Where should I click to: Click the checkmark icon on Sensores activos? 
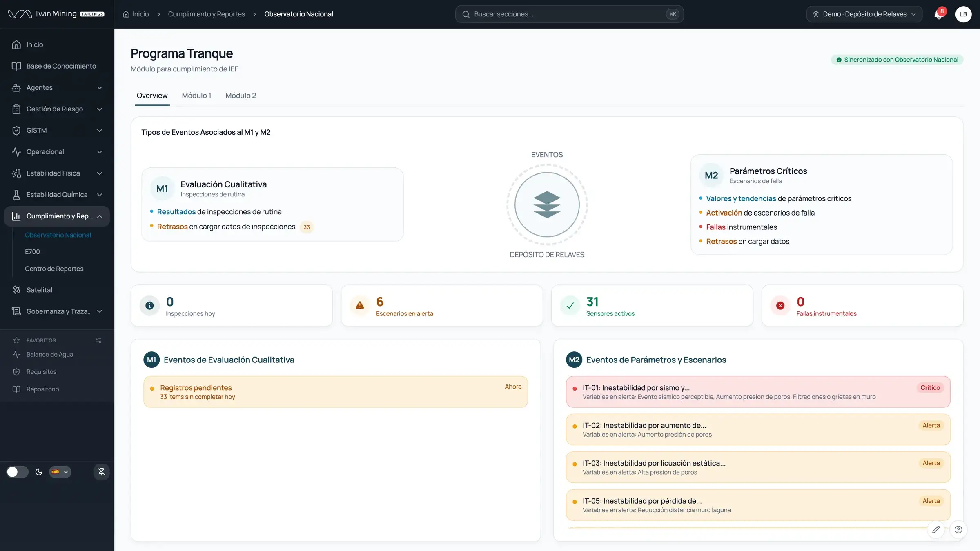(570, 305)
